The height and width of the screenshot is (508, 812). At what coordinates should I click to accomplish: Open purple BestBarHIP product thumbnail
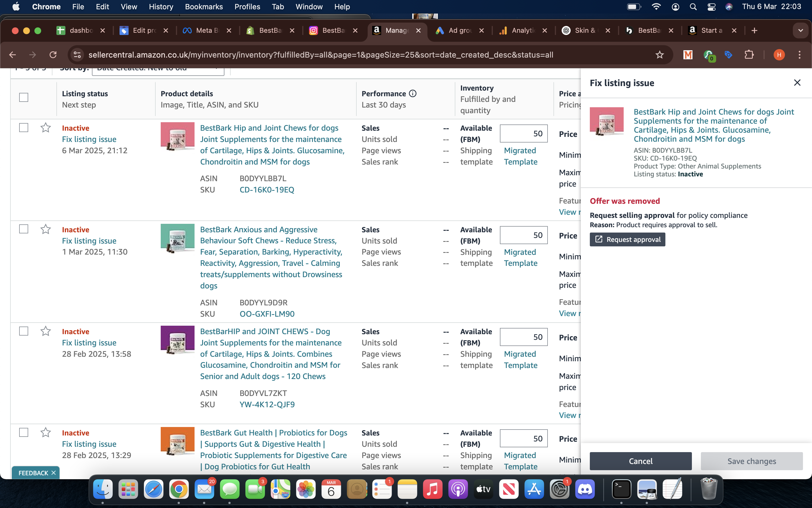click(178, 340)
